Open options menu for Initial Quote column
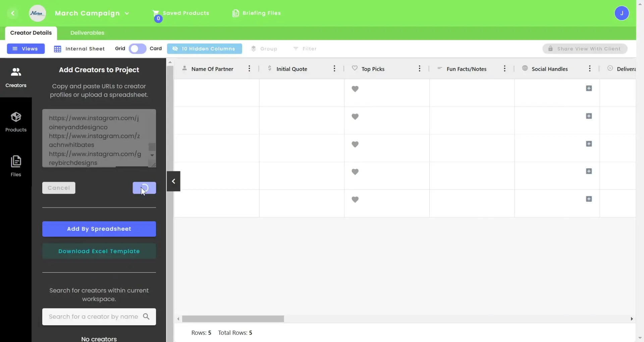 [334, 68]
